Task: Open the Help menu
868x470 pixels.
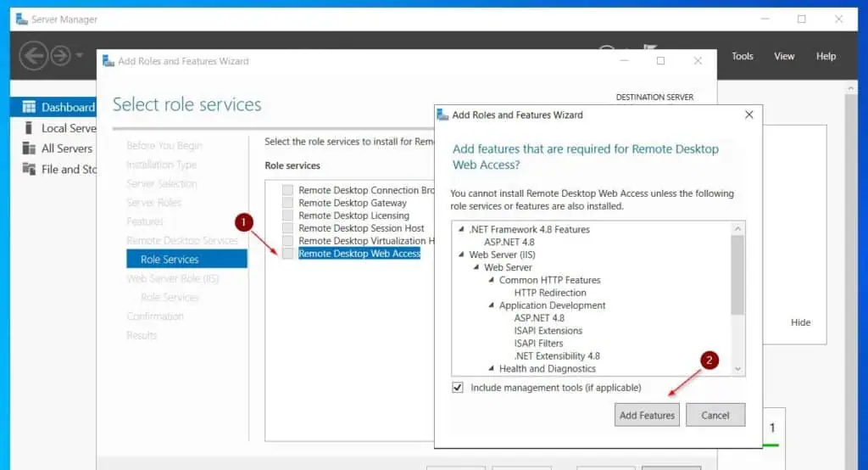Action: click(x=826, y=56)
